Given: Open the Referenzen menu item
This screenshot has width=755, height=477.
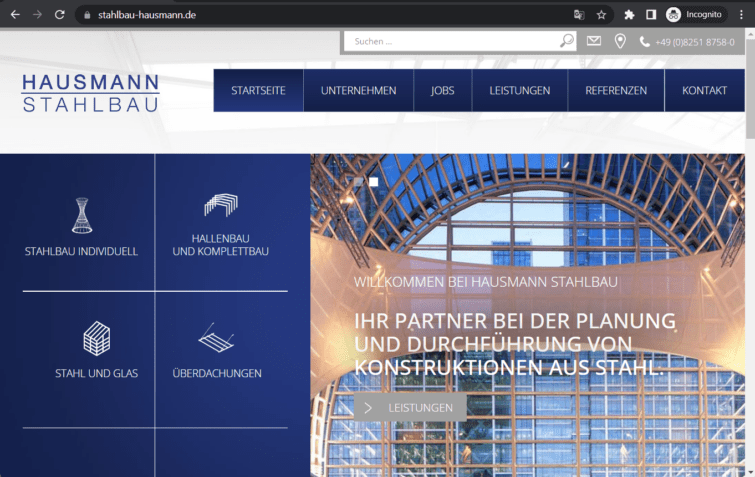Looking at the screenshot, I should pos(616,90).
